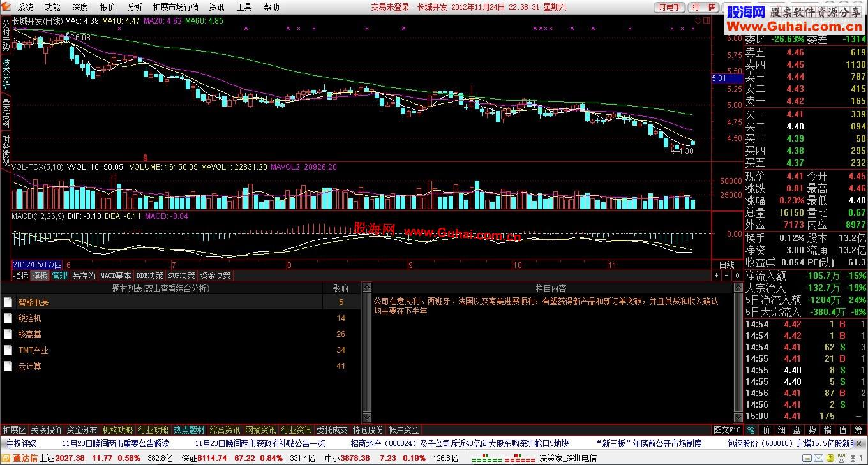Switch to 基本资料 vertical tab

[6, 112]
